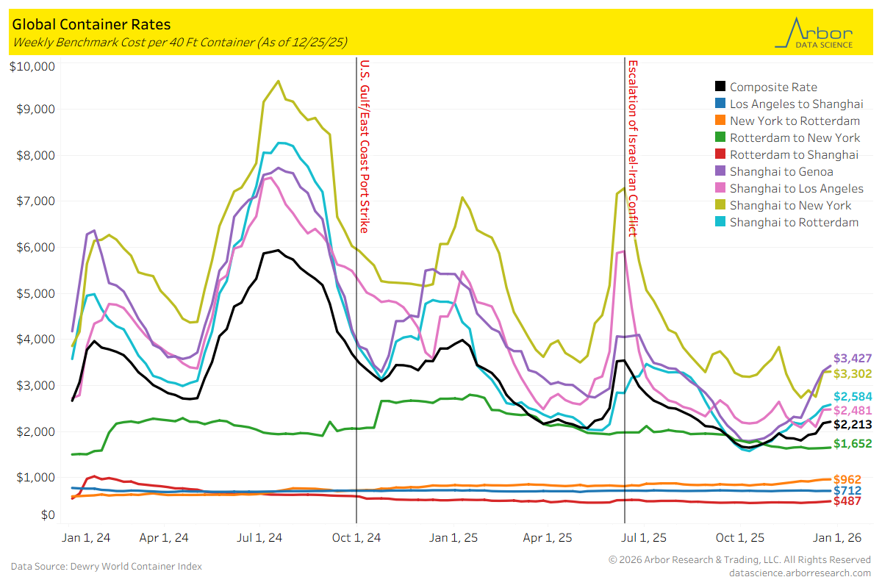Pick the purple Shanghai to Genoa swatch
This screenshot has width=882, height=588.
721,171
